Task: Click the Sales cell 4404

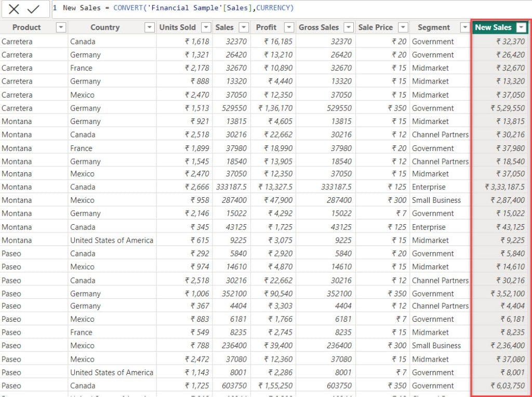Action: click(x=231, y=306)
